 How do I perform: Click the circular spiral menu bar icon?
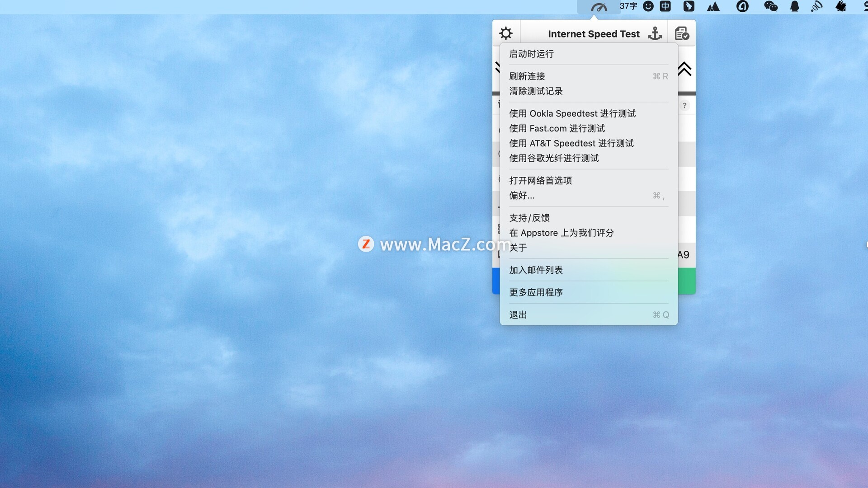[x=742, y=6]
